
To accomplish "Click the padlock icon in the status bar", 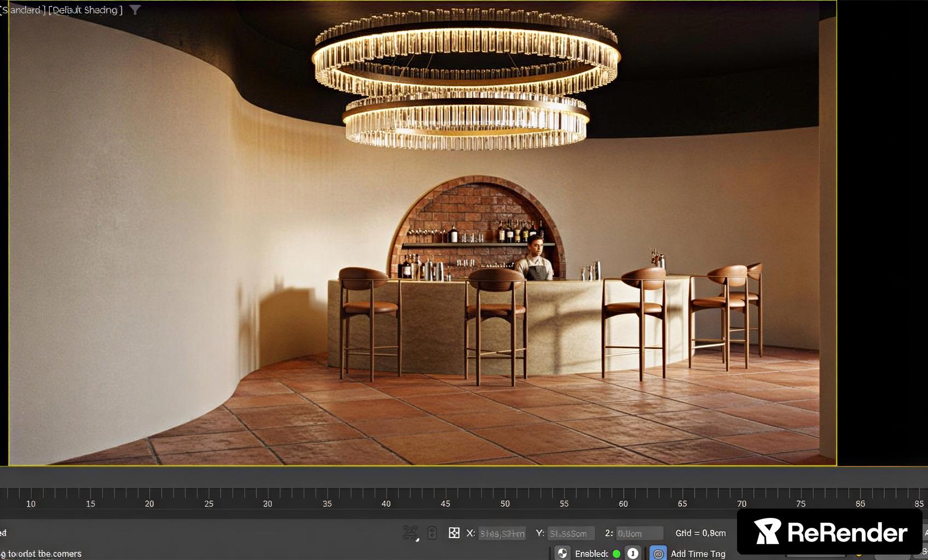I will pyautogui.click(x=432, y=533).
